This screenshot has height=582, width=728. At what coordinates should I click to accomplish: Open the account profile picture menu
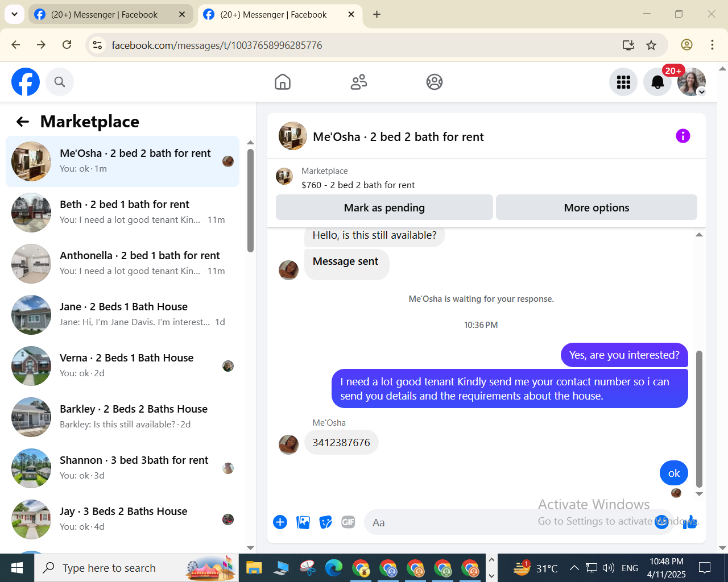click(692, 82)
